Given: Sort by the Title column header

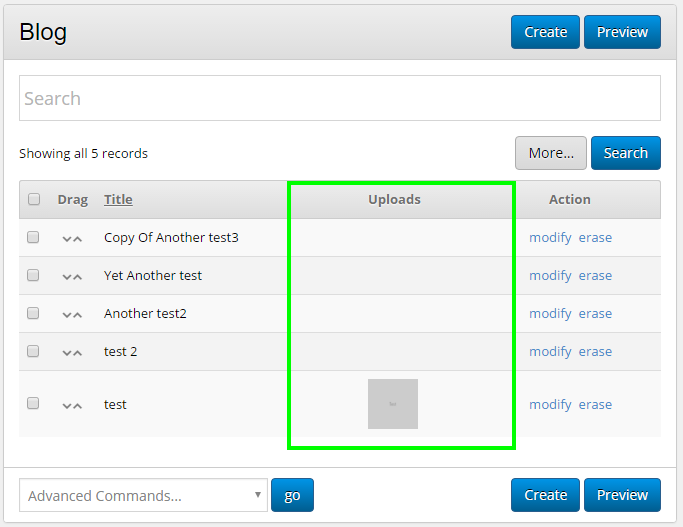Looking at the screenshot, I should click(118, 200).
